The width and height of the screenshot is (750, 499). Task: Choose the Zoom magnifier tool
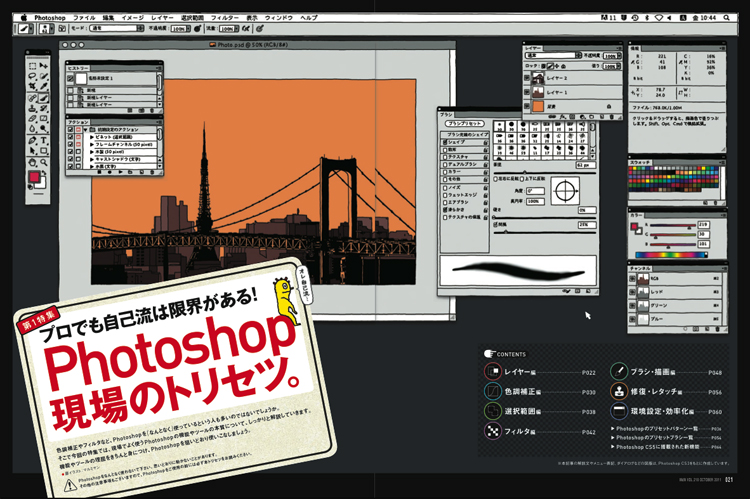click(x=45, y=163)
